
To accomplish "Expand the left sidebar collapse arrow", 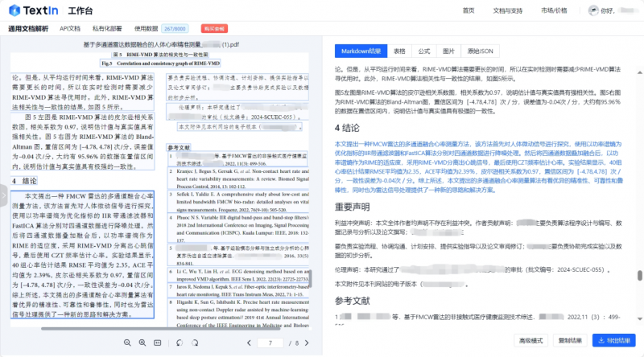I will [x=4, y=203].
